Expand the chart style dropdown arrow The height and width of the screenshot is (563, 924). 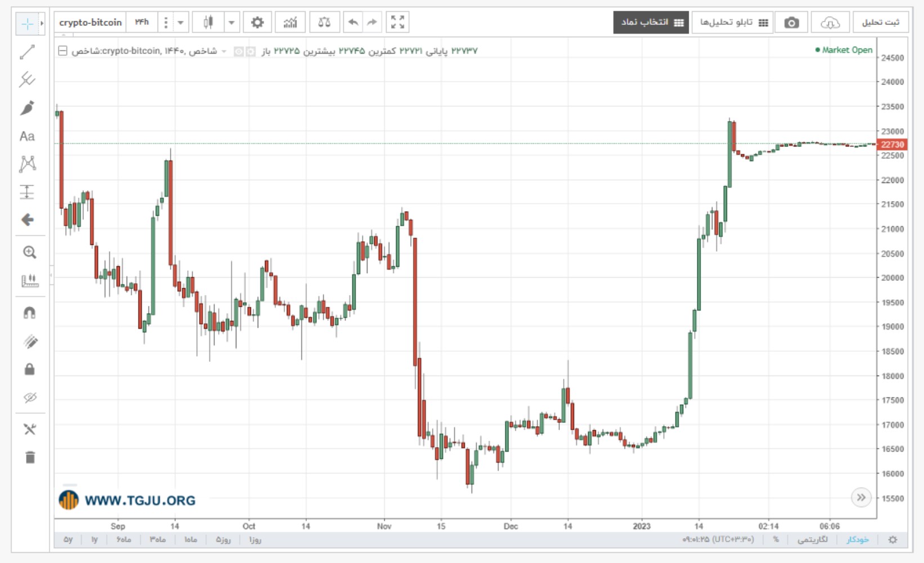coord(231,23)
